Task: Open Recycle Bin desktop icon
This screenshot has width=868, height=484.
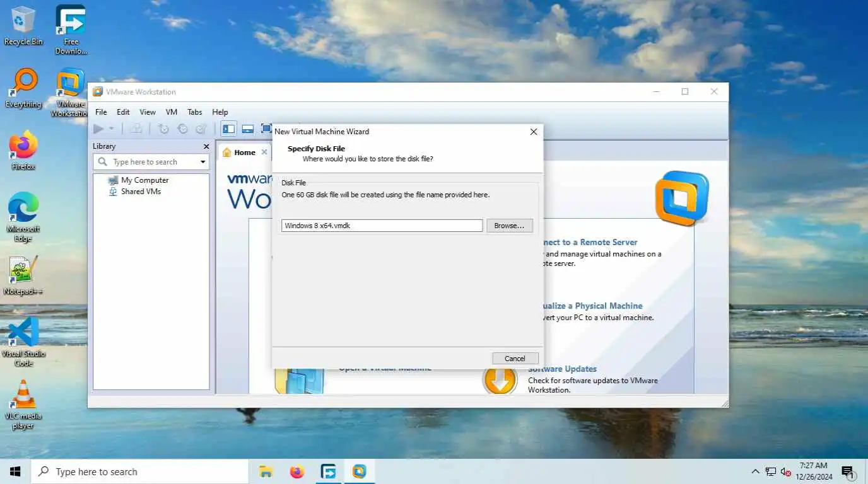Action: pos(23,26)
